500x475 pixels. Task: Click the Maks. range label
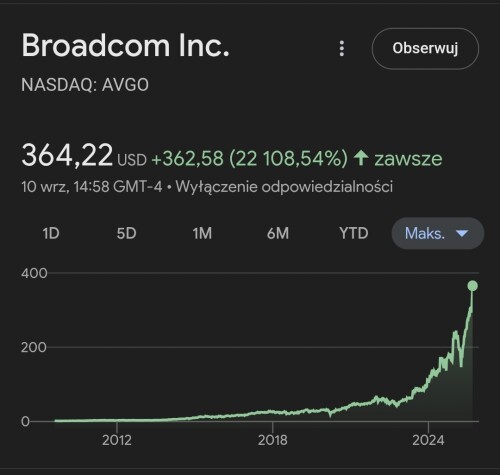[425, 233]
